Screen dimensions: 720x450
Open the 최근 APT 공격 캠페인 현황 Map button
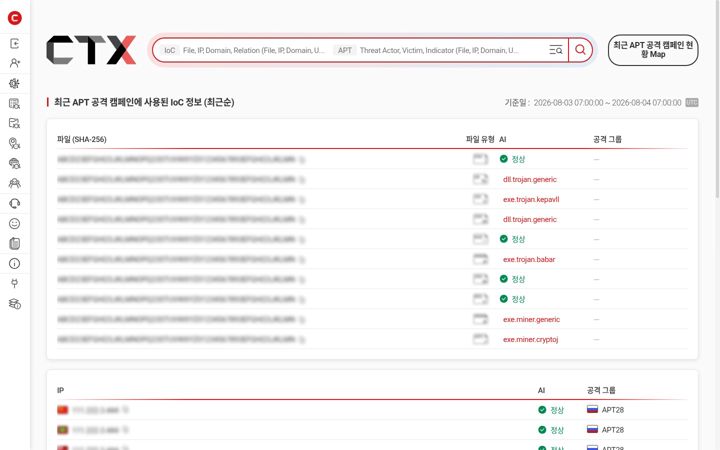[653, 50]
